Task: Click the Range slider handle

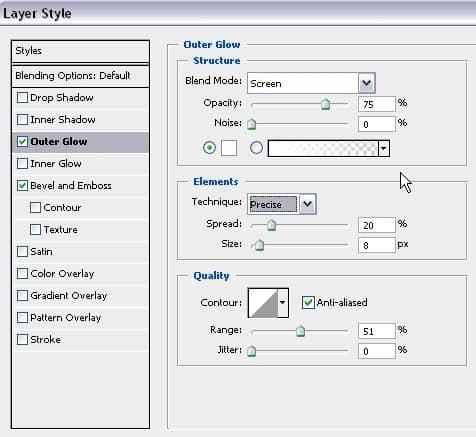Action: (x=300, y=331)
